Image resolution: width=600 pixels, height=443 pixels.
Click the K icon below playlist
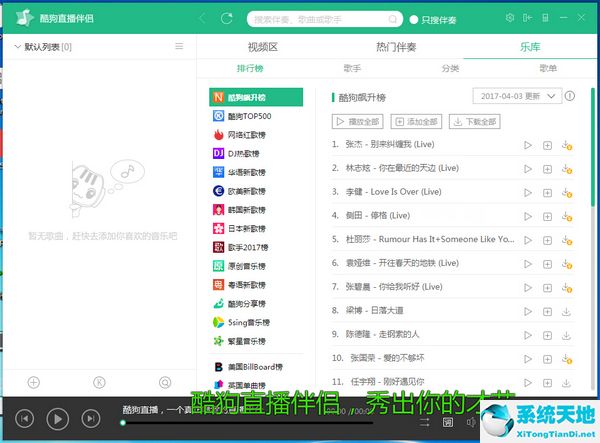[99, 382]
